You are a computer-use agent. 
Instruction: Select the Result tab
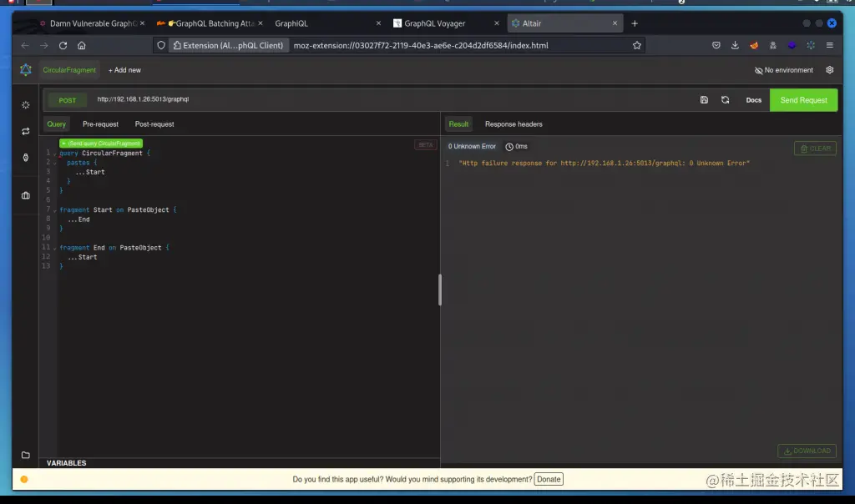point(458,124)
